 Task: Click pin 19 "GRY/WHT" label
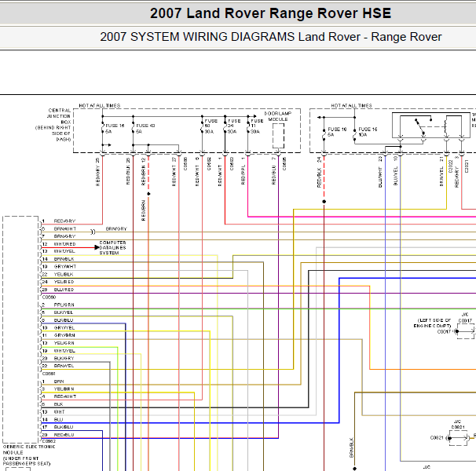(65, 266)
